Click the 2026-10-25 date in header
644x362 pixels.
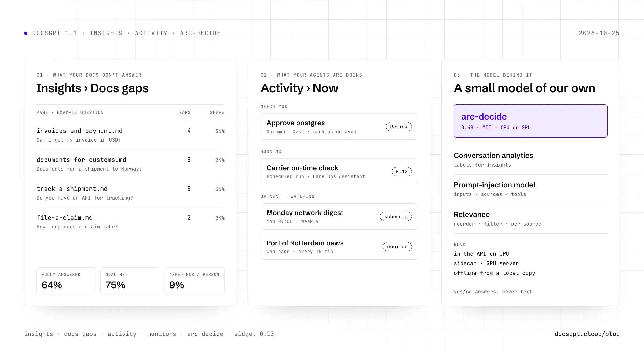(599, 33)
